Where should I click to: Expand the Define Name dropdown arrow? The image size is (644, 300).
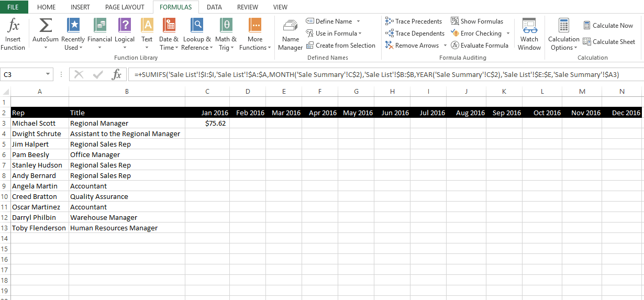point(358,21)
